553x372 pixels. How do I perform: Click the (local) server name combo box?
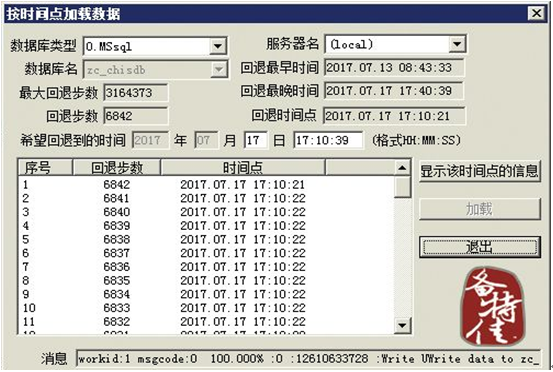(395, 44)
